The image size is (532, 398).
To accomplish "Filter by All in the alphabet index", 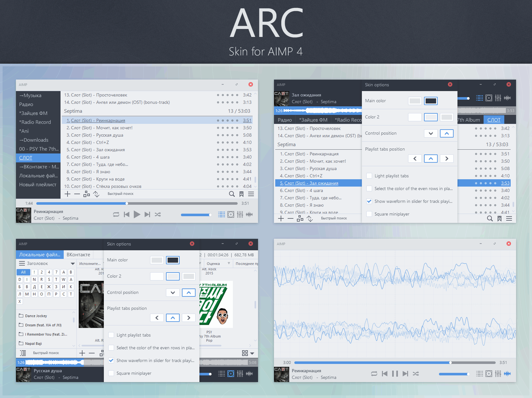I will tap(23, 272).
